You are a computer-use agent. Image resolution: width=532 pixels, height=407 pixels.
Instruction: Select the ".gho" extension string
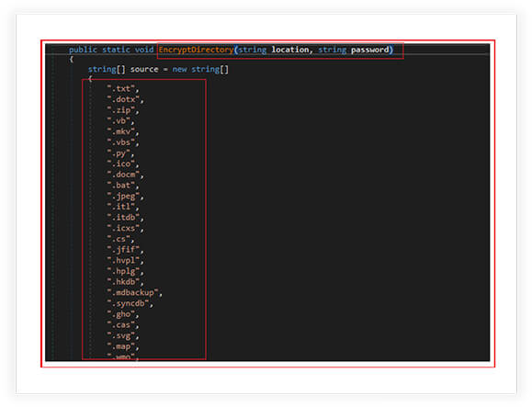coord(121,314)
